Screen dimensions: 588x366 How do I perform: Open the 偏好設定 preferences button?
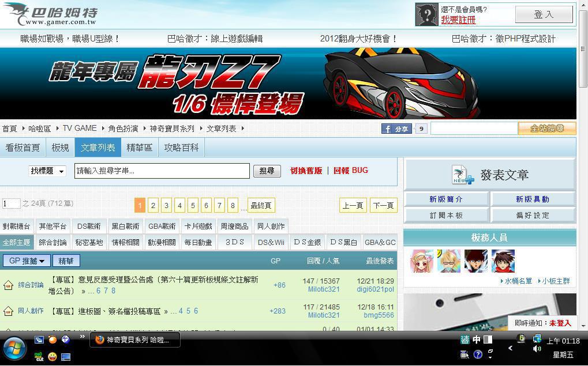coord(533,216)
